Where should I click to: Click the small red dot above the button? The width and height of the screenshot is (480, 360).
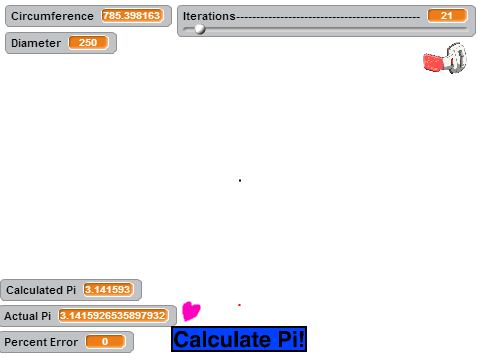click(x=239, y=305)
